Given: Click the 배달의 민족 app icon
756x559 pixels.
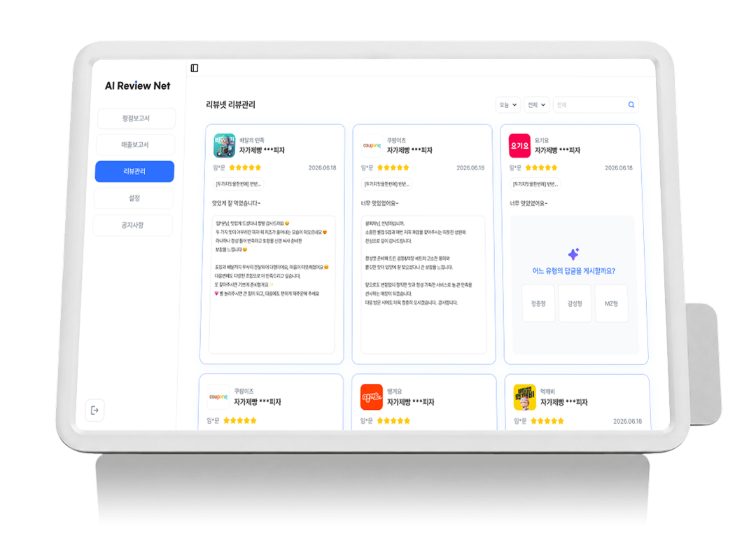Looking at the screenshot, I should 224,145.
